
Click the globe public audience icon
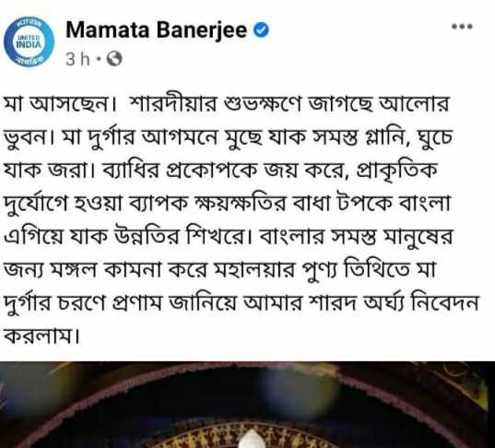point(114,59)
